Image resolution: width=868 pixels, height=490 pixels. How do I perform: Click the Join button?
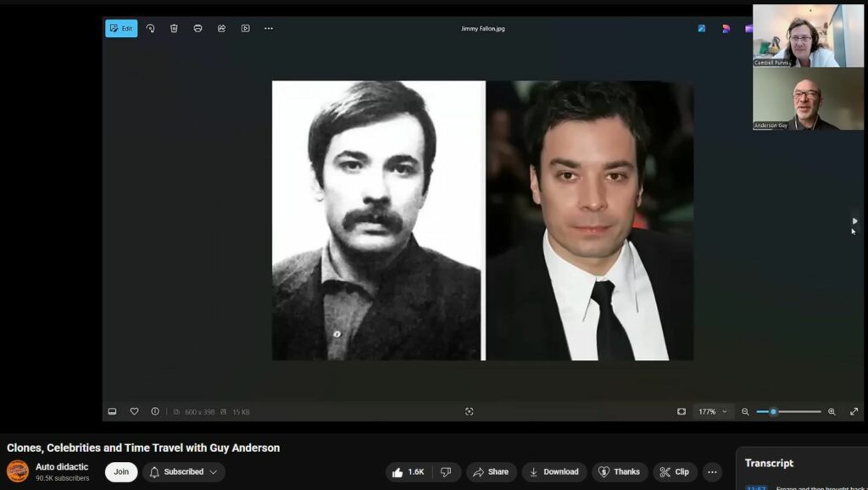click(121, 471)
